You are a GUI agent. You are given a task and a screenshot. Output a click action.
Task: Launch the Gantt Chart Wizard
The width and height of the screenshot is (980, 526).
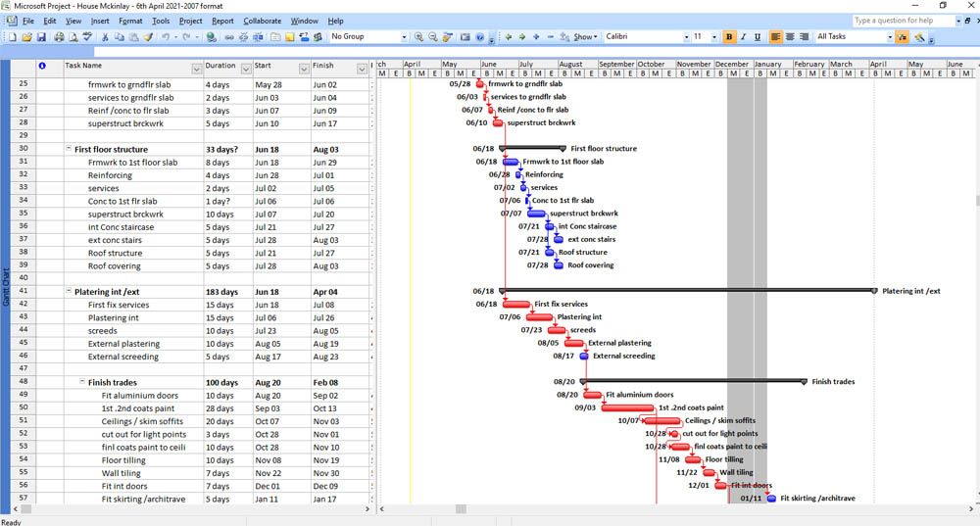click(x=919, y=37)
